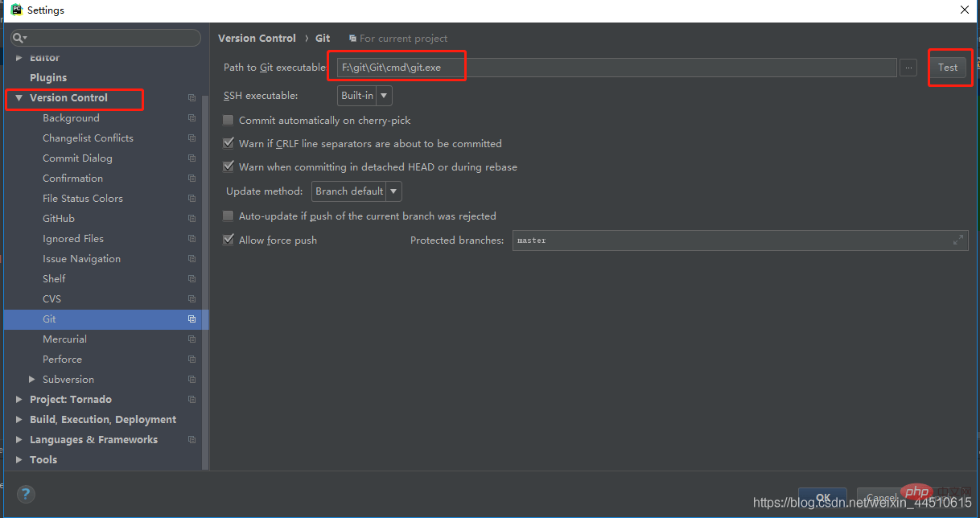Select Confirmation in settings tree
980x518 pixels.
[72, 179]
